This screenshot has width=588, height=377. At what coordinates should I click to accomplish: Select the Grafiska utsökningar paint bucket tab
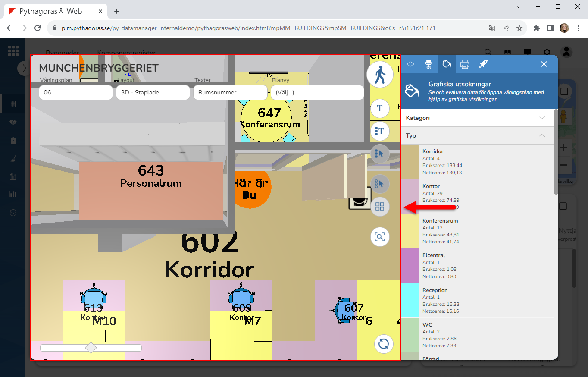click(x=447, y=64)
